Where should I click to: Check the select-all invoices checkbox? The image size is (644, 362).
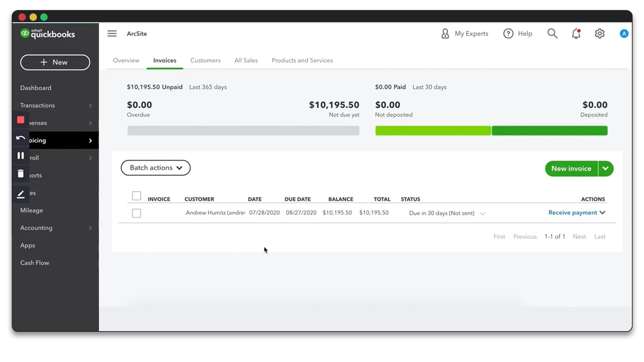[137, 196]
